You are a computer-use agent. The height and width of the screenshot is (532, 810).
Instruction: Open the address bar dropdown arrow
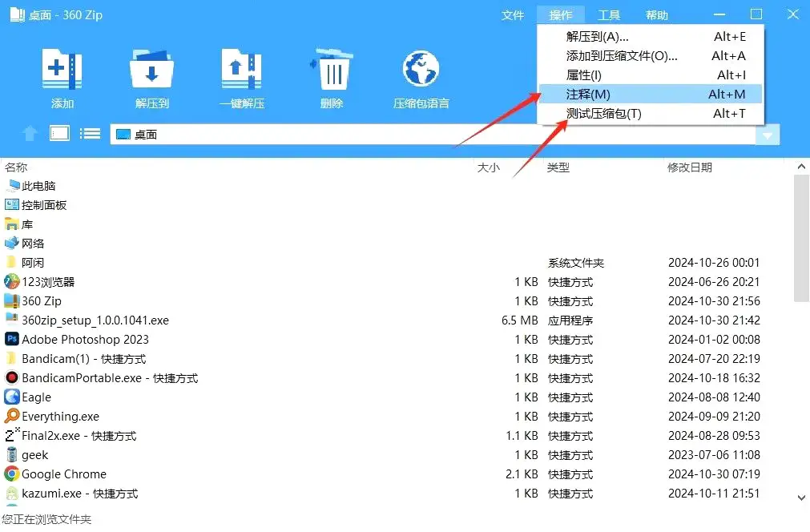(x=768, y=135)
